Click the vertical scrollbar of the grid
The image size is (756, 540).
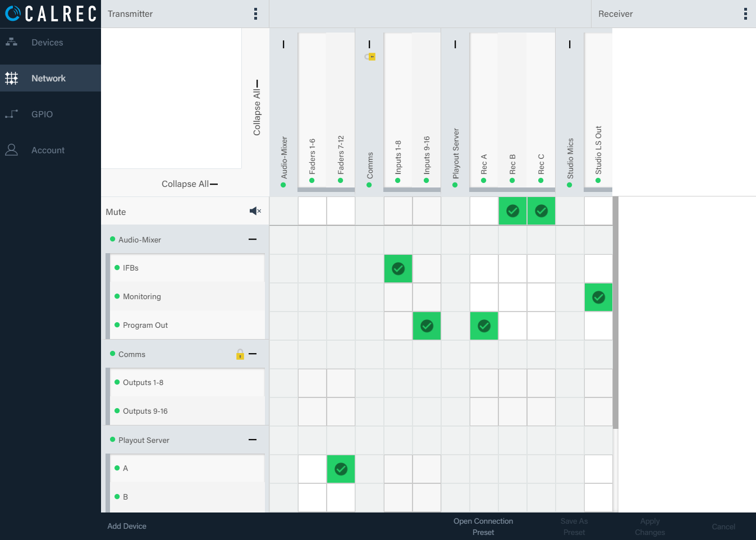[x=615, y=313]
